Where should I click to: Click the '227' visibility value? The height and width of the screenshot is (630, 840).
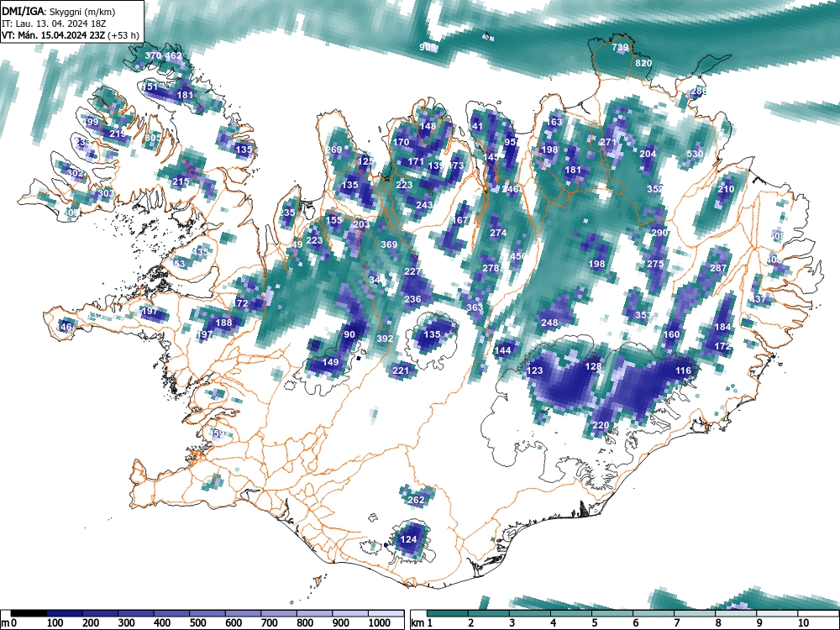[x=412, y=271]
